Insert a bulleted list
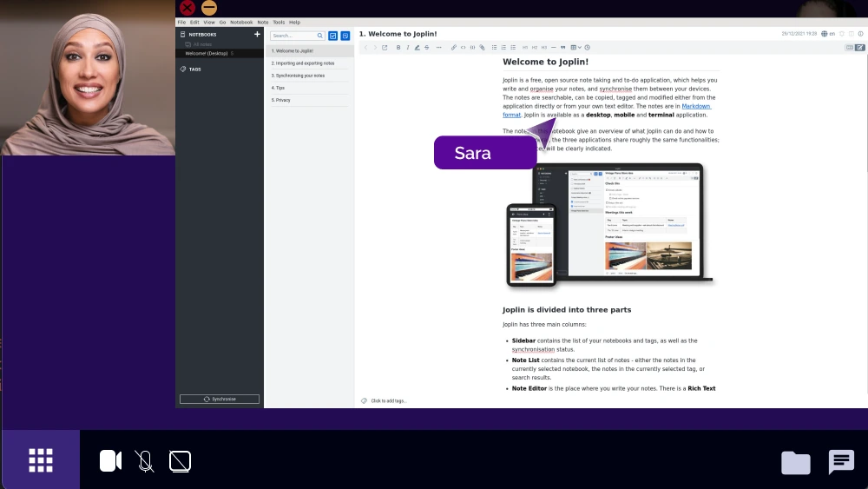 pos(495,48)
